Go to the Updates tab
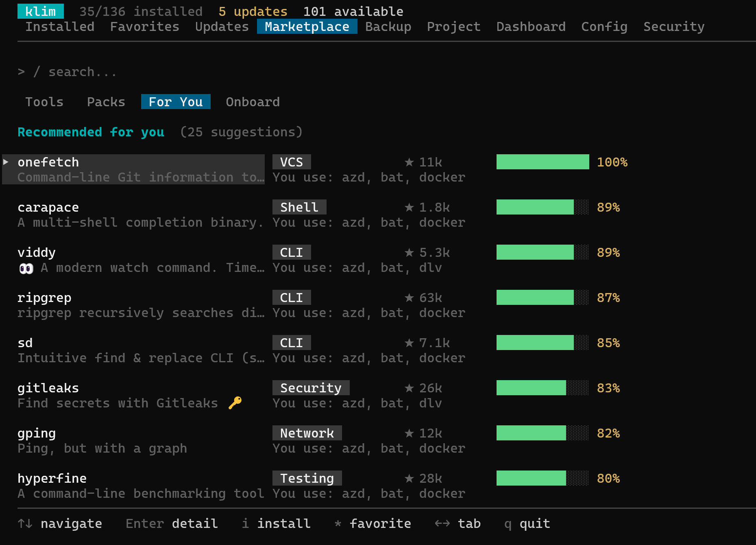756x545 pixels. [222, 27]
